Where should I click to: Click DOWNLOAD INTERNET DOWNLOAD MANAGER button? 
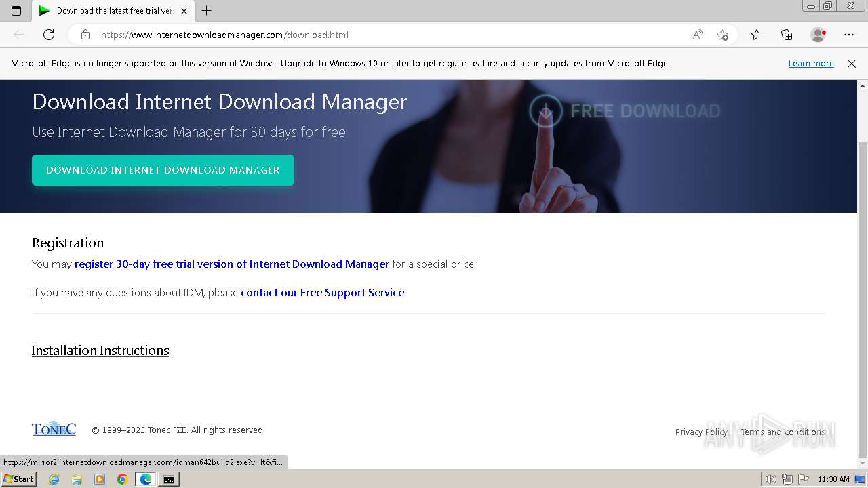click(x=163, y=170)
